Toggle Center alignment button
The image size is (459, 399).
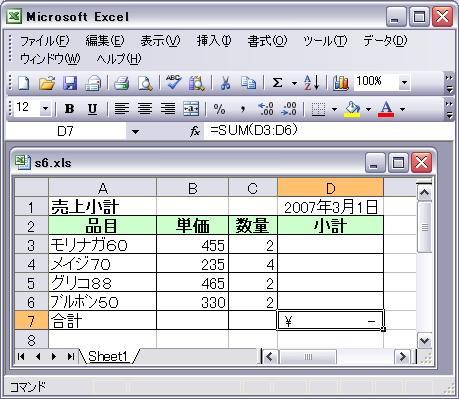[x=145, y=109]
